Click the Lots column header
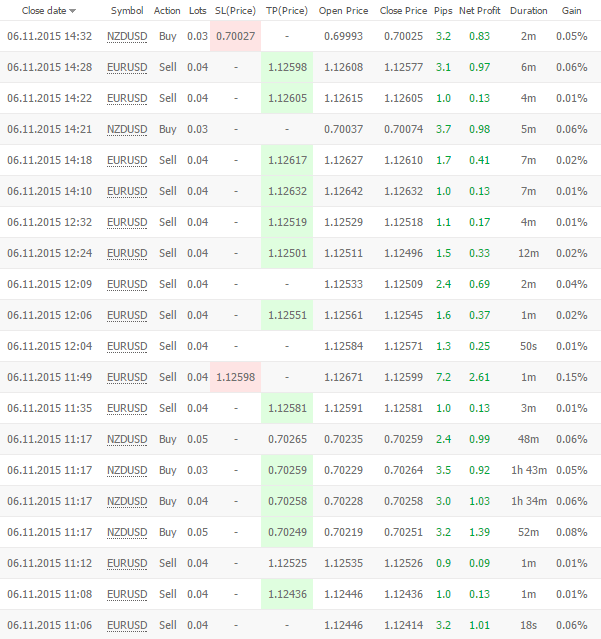This screenshot has height=639, width=601. (198, 11)
